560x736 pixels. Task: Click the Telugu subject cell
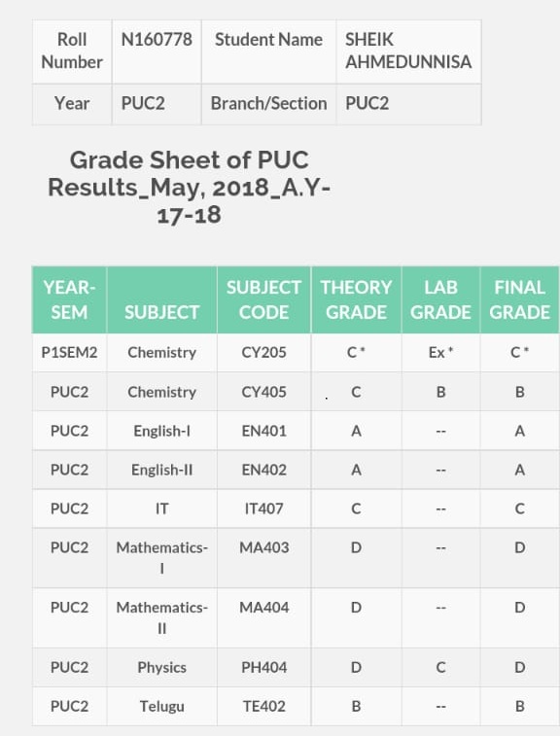[x=162, y=707]
